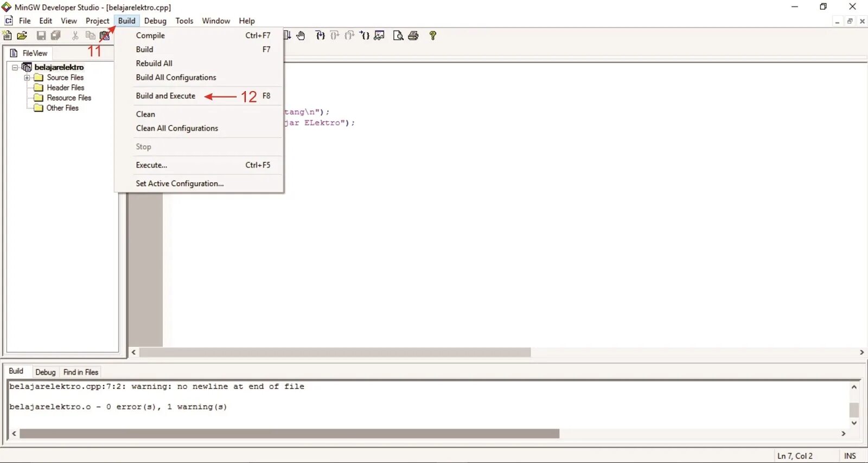The width and height of the screenshot is (868, 463).
Task: Open the Tools menu
Action: tap(184, 21)
